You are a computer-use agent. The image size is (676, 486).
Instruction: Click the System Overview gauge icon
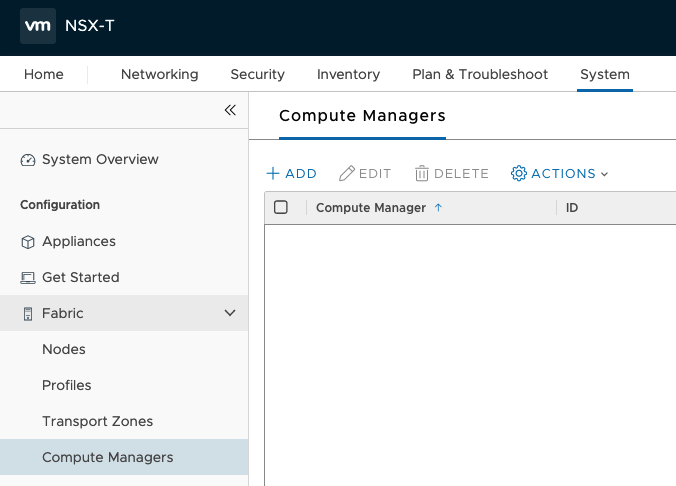click(x=28, y=160)
